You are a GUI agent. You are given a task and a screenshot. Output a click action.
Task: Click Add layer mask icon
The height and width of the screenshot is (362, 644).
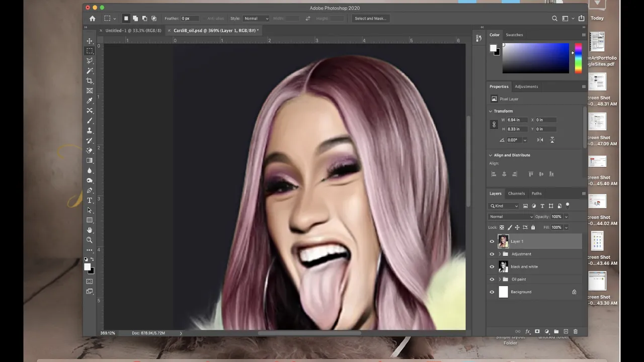[x=537, y=332]
